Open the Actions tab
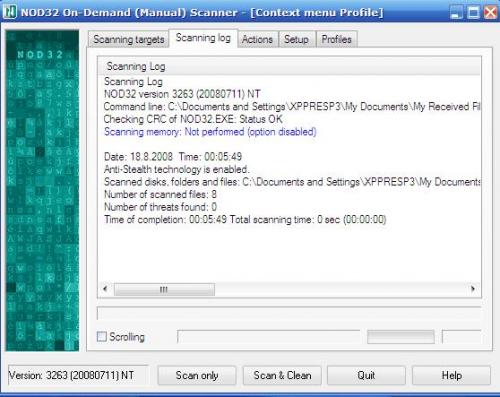The image size is (500, 397). coord(257,39)
